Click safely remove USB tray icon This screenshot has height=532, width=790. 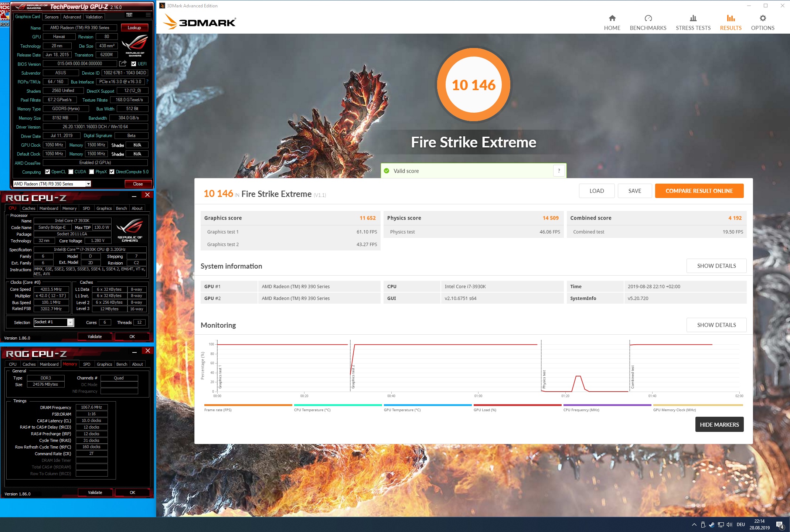coord(703,525)
